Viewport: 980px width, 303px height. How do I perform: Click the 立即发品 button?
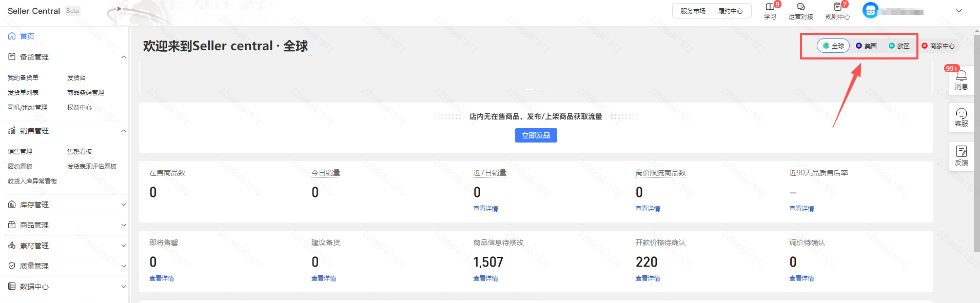536,135
